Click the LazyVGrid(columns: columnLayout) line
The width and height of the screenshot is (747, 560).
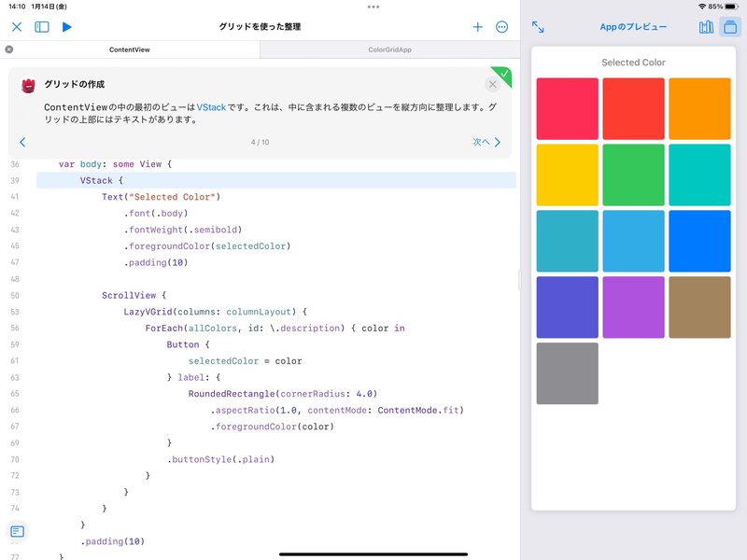(x=216, y=312)
